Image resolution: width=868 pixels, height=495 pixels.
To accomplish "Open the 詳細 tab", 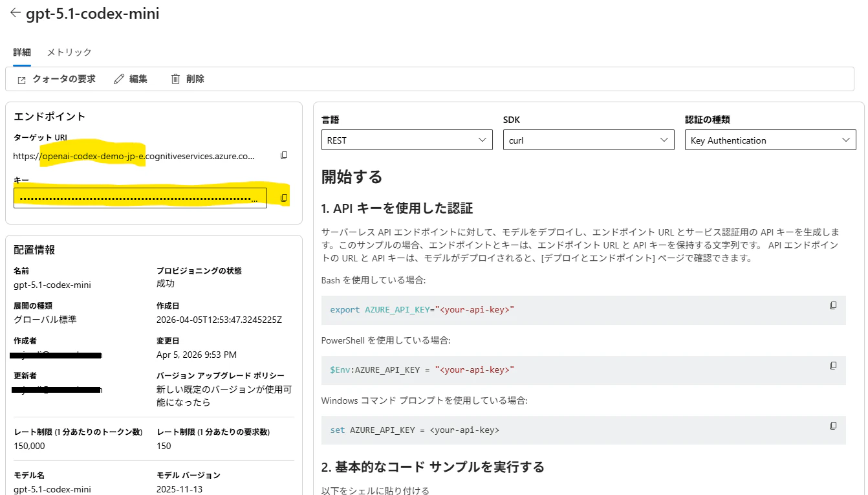I will 22,52.
